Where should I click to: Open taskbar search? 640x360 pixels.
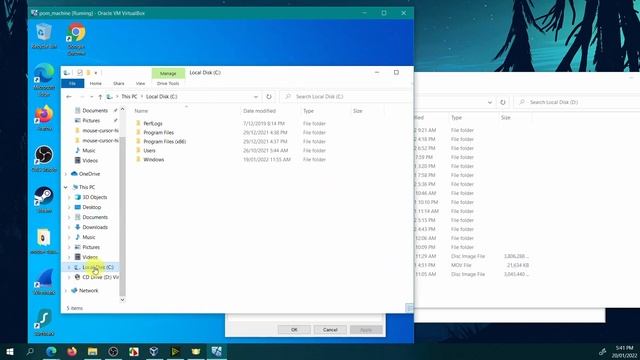(30, 351)
